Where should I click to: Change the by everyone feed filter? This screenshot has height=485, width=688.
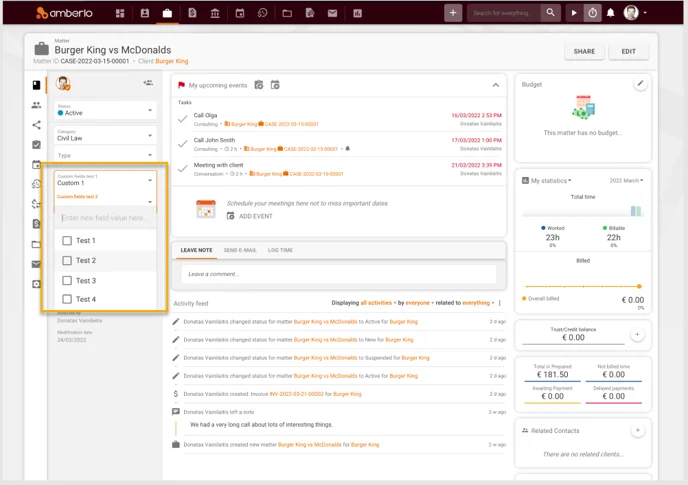(x=419, y=303)
